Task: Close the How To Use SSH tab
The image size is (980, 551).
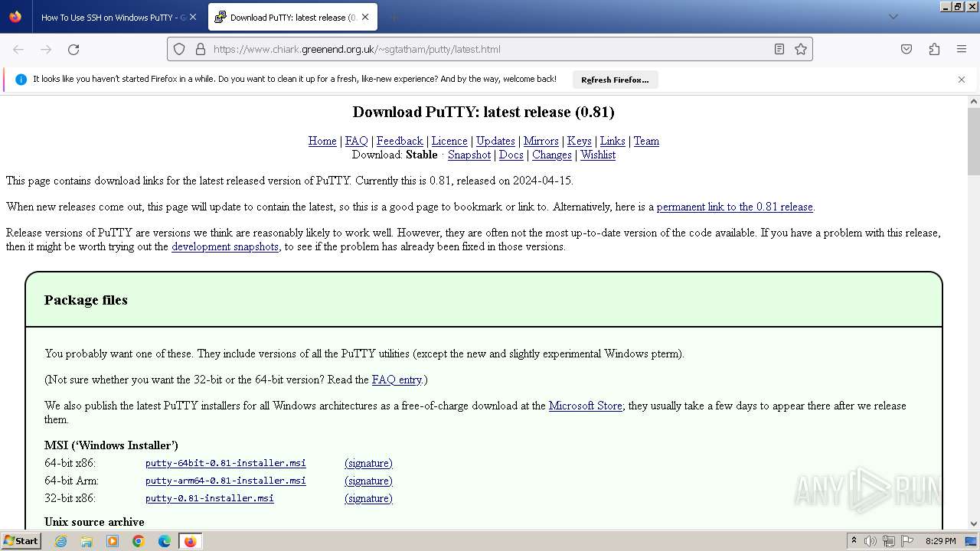Action: pos(193,17)
